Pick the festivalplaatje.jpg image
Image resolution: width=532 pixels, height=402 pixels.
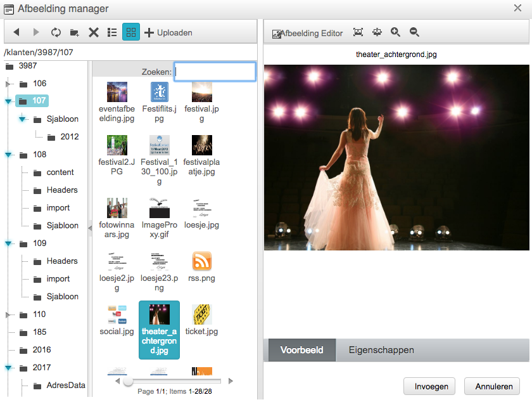201,155
